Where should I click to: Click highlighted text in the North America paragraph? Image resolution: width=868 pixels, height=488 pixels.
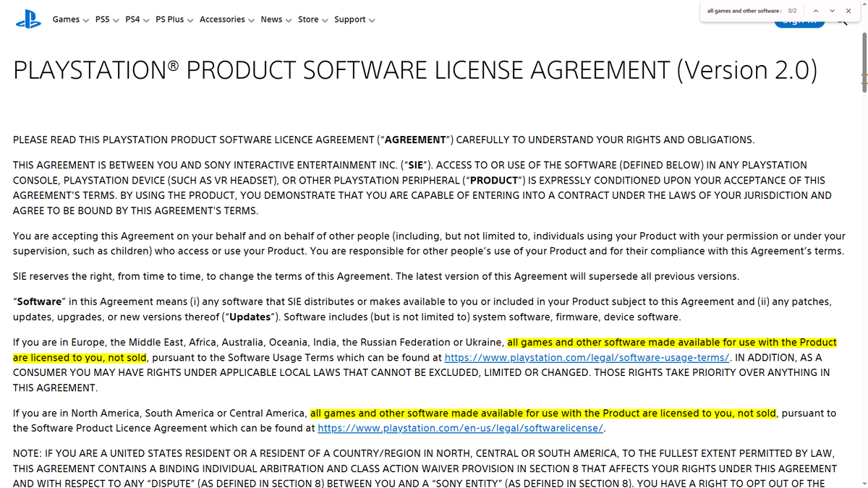543,413
